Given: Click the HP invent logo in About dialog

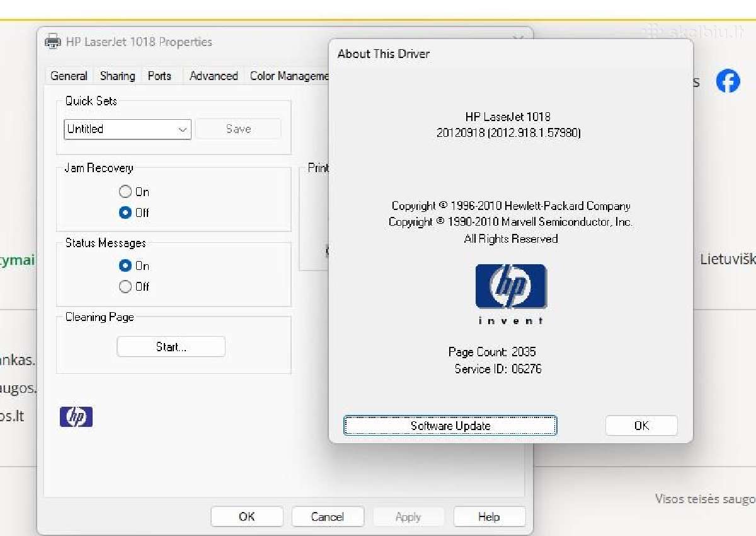Looking at the screenshot, I should click(x=511, y=294).
